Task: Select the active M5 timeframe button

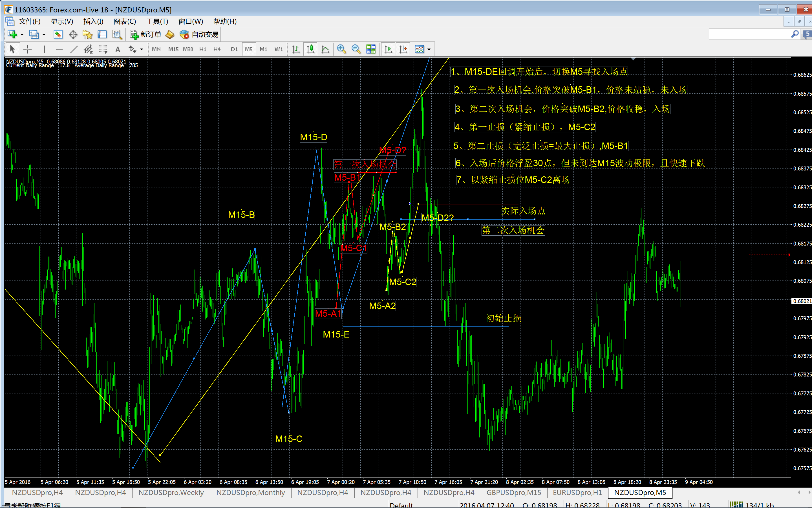Action: click(249, 49)
